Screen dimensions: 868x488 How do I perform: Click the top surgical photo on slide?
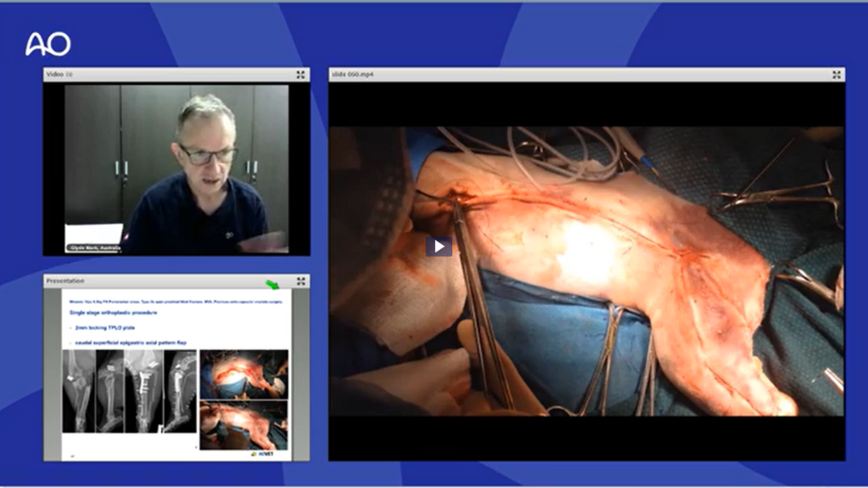(x=243, y=373)
